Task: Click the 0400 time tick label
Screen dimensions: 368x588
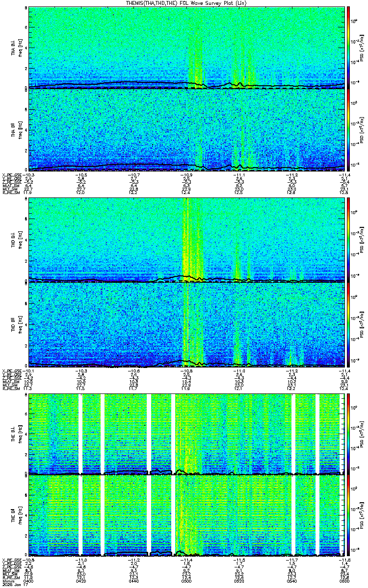Action: coord(29,580)
